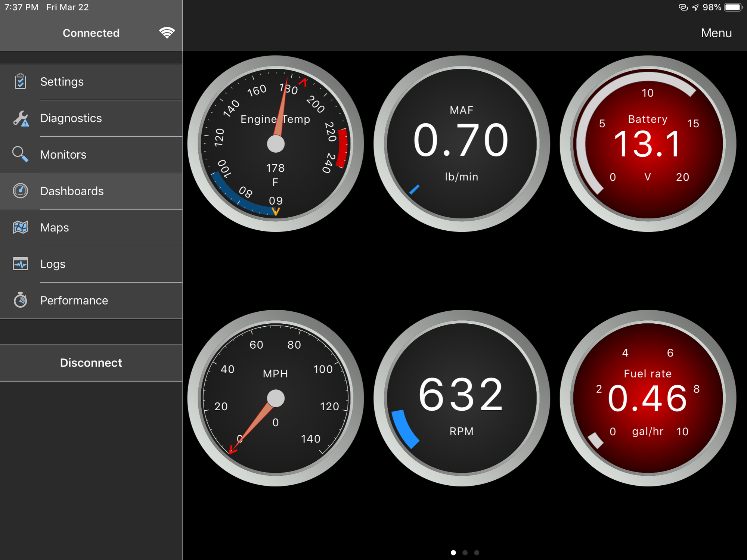
Task: Click the Diagnostics wrench icon
Action: click(21, 118)
